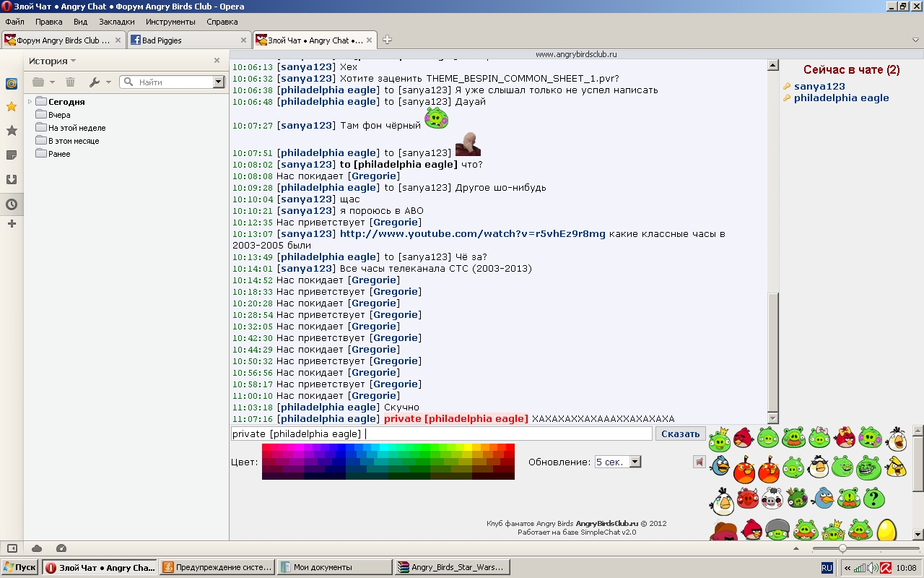The width and height of the screenshot is (924, 578).
Task: Click the wrench tools icon in the history panel
Action: (94, 82)
